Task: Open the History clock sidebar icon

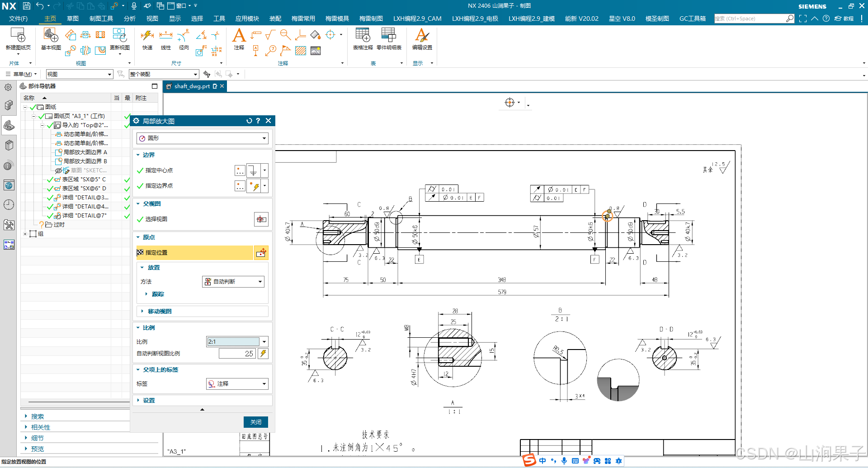Action: [x=9, y=205]
